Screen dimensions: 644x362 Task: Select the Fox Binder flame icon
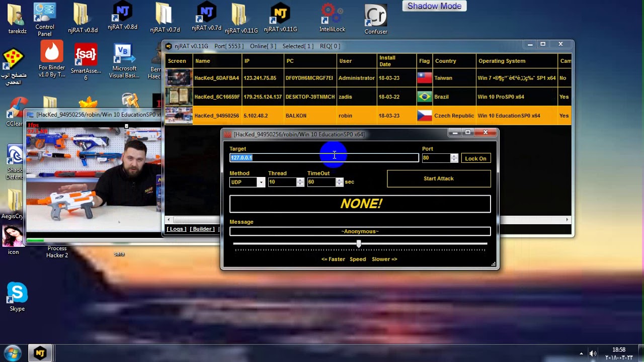51,52
